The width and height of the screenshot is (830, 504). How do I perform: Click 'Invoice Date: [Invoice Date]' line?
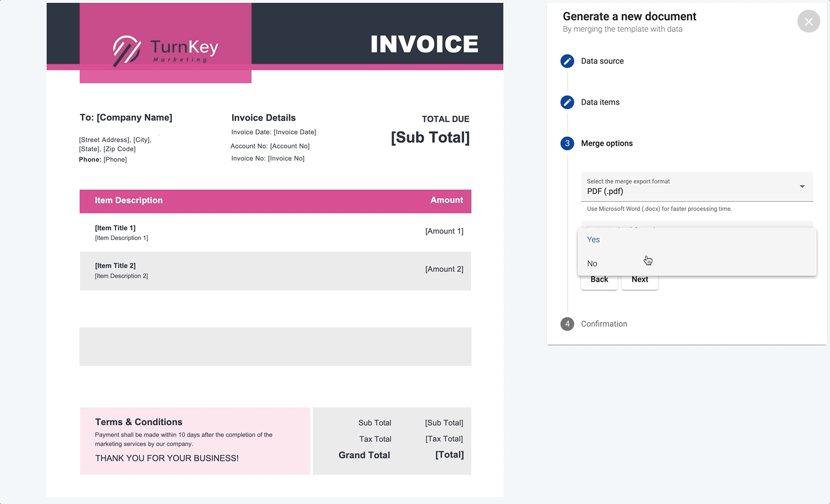point(274,132)
